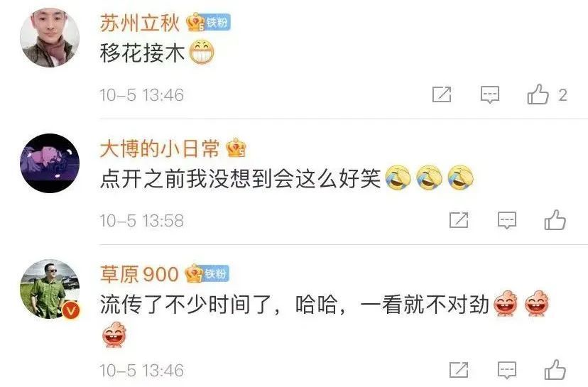The width and height of the screenshot is (588, 387).
Task: Forward 大博的小日常's comment with share icon
Action: coord(459,219)
